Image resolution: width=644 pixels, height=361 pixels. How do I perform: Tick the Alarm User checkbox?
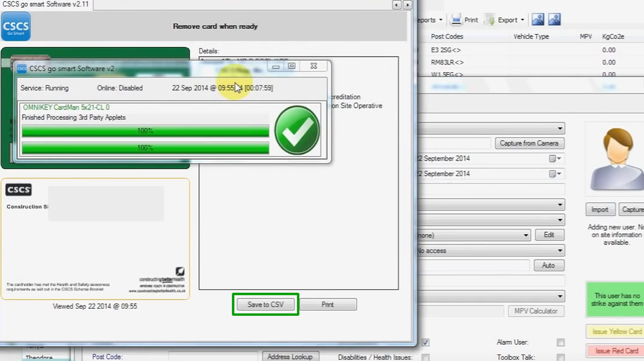(x=560, y=342)
